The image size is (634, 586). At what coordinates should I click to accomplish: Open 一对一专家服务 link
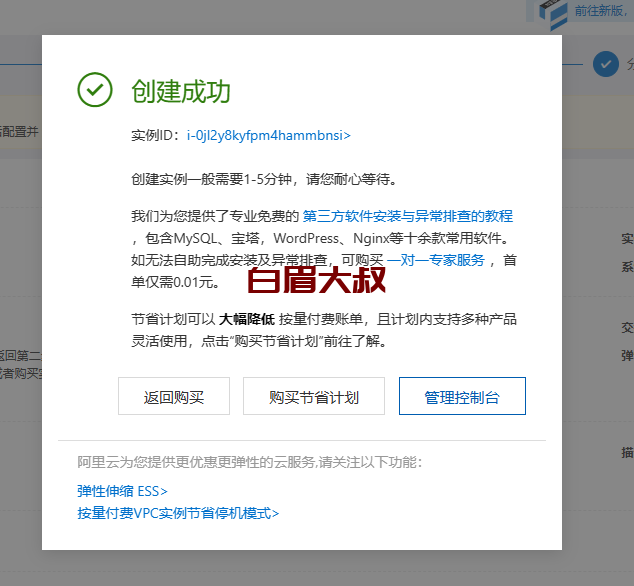(x=436, y=260)
